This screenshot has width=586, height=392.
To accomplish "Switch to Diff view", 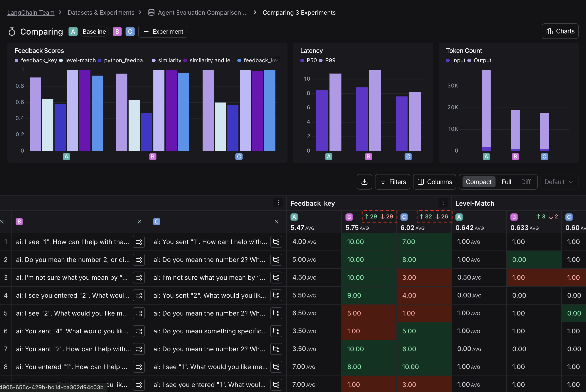I will click(526, 182).
